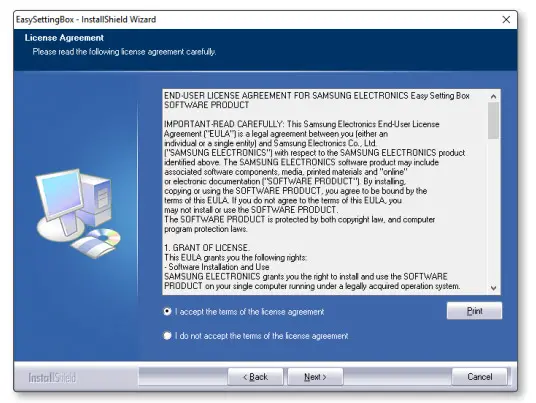This screenshot has width=536, height=403.
Task: Select "I accept the terms" radio button
Action: 167,311
